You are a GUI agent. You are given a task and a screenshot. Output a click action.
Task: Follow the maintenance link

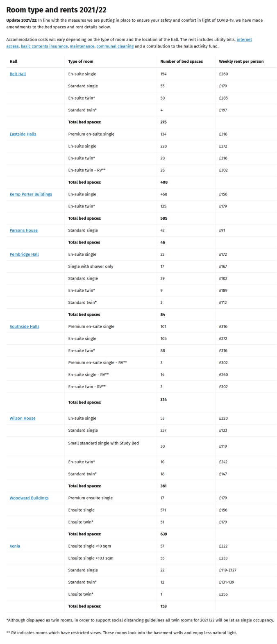coord(82,46)
